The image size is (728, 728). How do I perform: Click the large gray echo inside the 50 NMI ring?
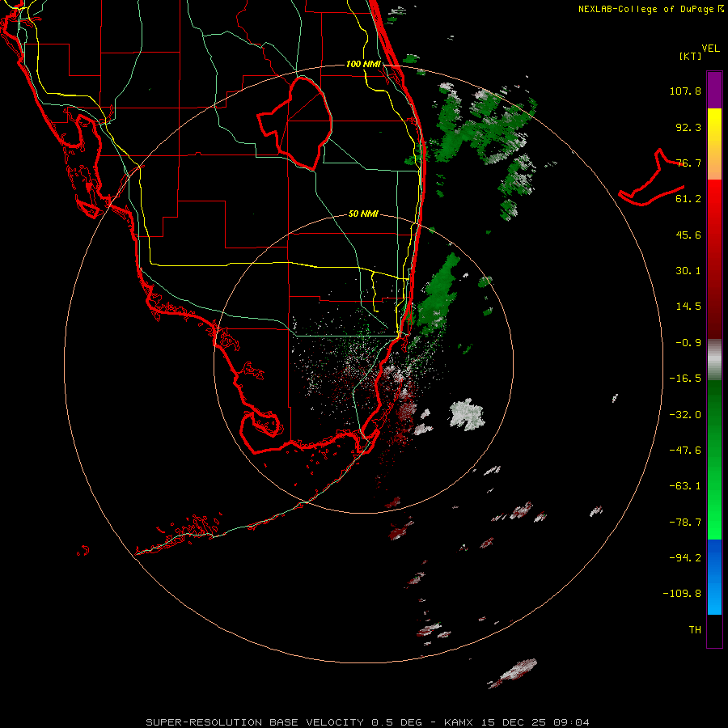tap(467, 414)
